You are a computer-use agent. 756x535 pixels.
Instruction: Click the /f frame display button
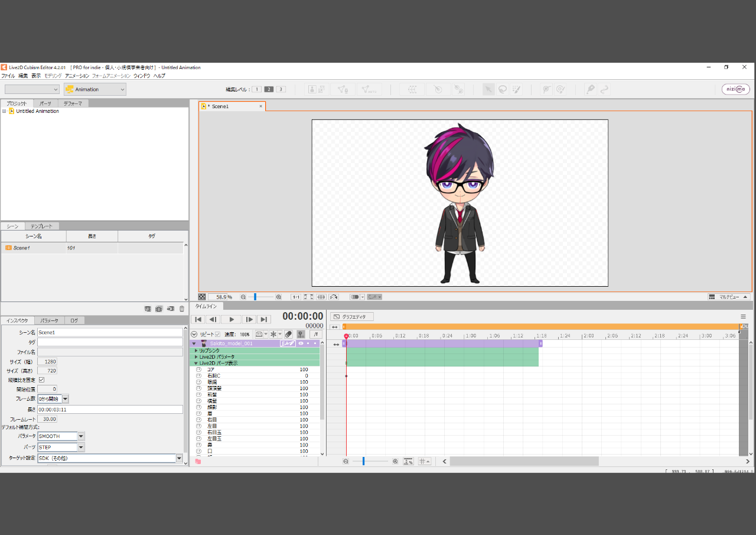click(316, 334)
